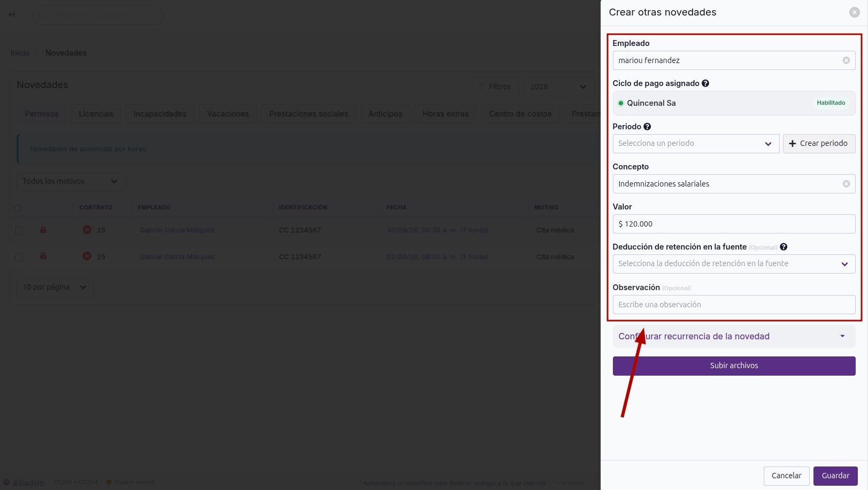Open the Periodo help tooltip icon

coord(647,127)
